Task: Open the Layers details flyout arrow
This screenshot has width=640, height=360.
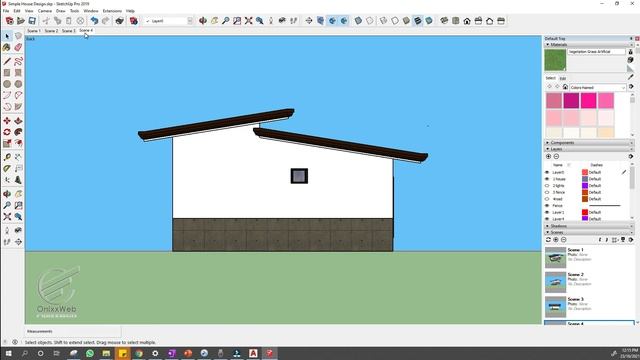Action: pyautogui.click(x=631, y=156)
